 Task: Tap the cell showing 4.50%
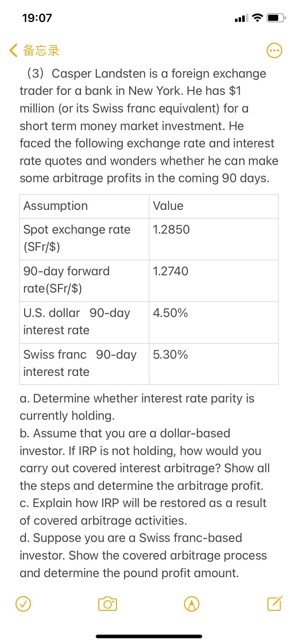coord(170,313)
